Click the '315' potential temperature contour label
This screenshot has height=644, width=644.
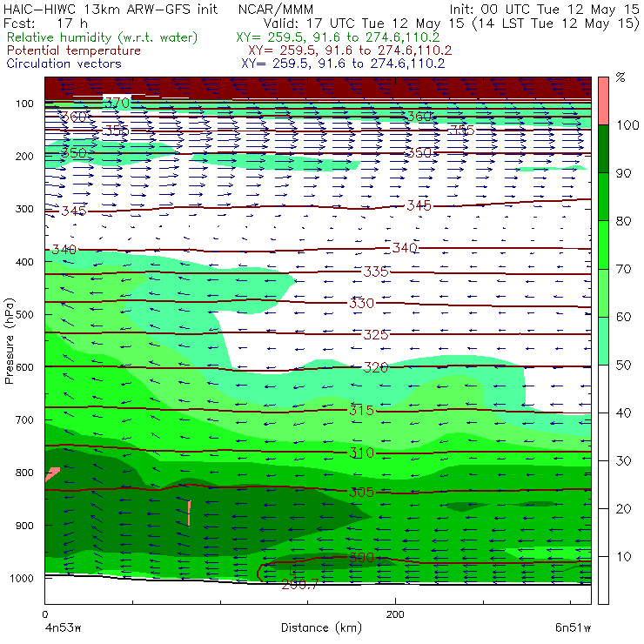click(x=362, y=410)
